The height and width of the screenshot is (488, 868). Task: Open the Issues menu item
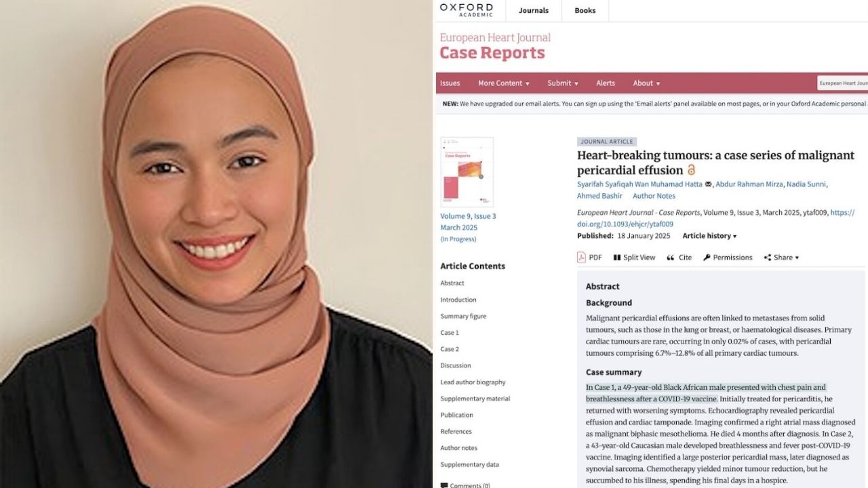(x=450, y=83)
